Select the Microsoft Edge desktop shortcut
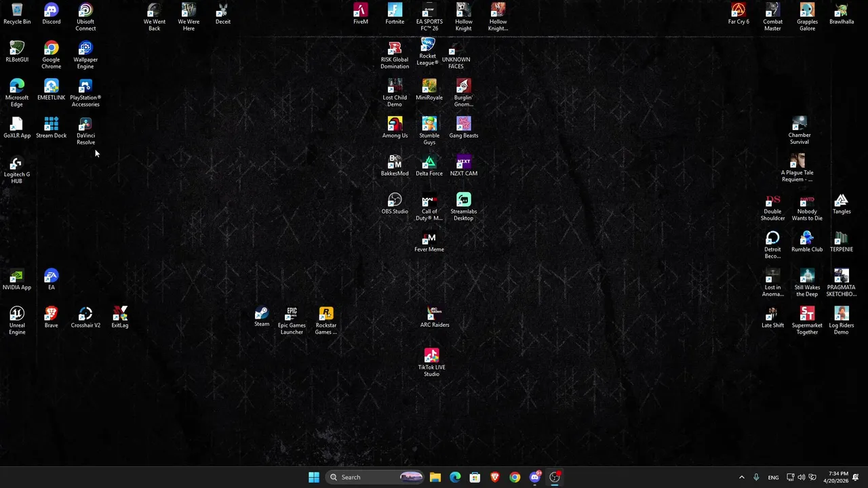Image resolution: width=868 pixels, height=488 pixels. click(17, 93)
